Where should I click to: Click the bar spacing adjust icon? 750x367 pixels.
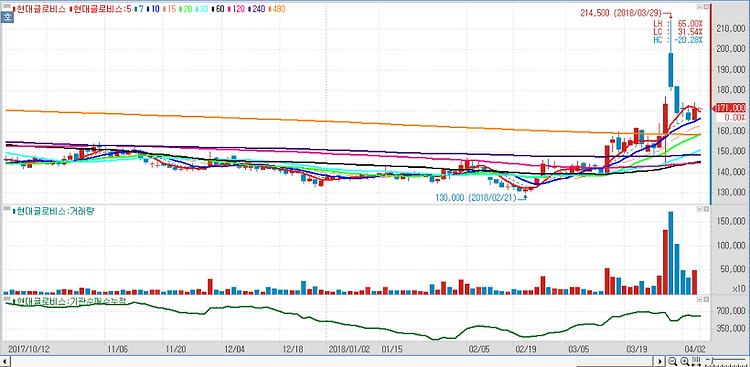point(696,361)
